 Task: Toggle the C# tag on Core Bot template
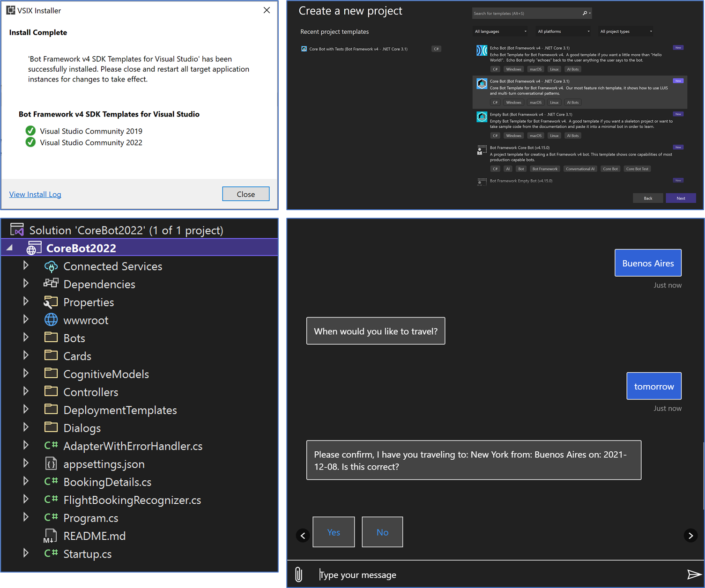[495, 102]
